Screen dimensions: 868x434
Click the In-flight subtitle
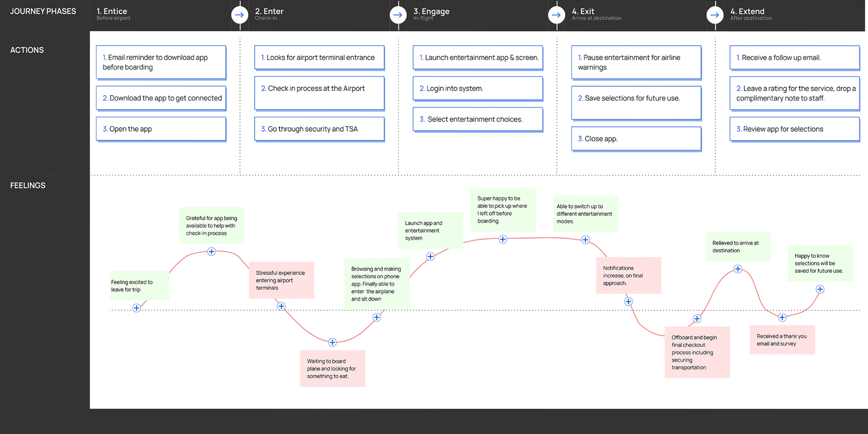tap(423, 19)
